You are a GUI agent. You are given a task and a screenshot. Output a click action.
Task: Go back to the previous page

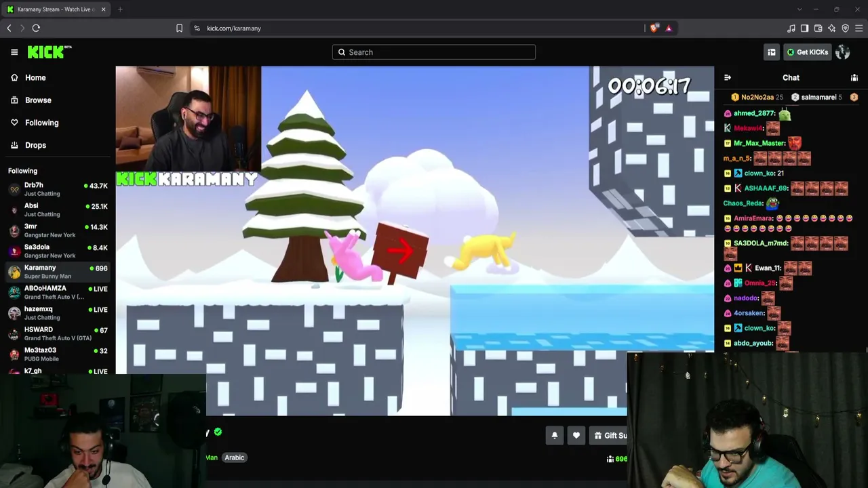click(x=9, y=28)
